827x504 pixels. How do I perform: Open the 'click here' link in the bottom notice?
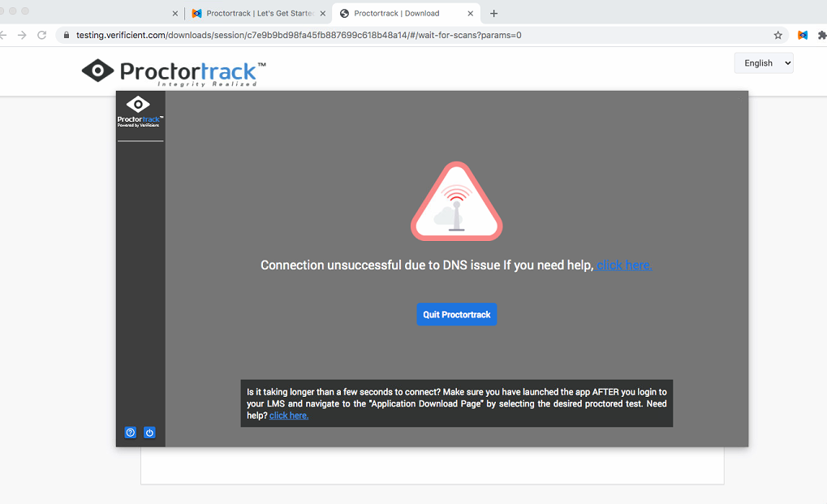[x=288, y=416]
